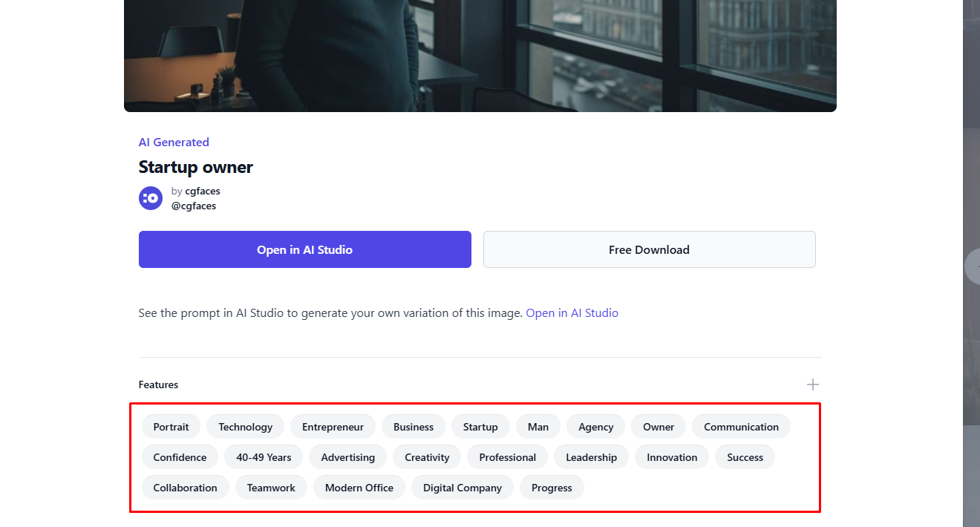Select the Innovation tag
Screen dimensions: 980x527
672,457
